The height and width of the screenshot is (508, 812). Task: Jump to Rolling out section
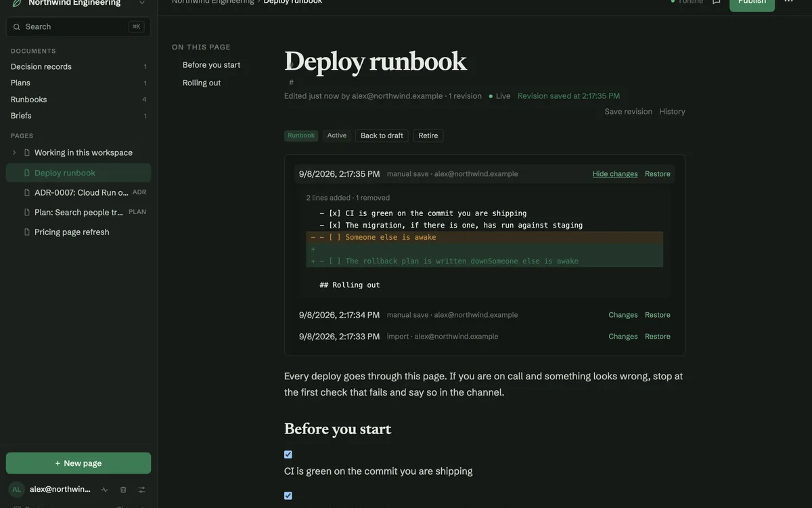pyautogui.click(x=202, y=83)
